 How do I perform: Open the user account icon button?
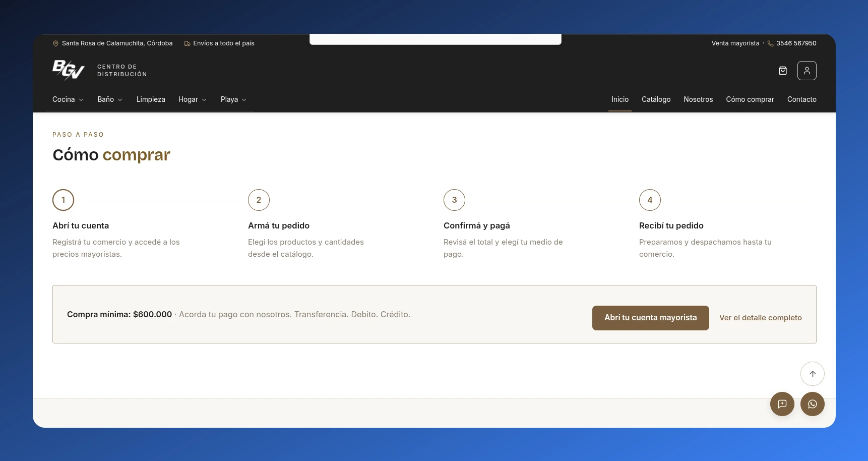click(807, 71)
